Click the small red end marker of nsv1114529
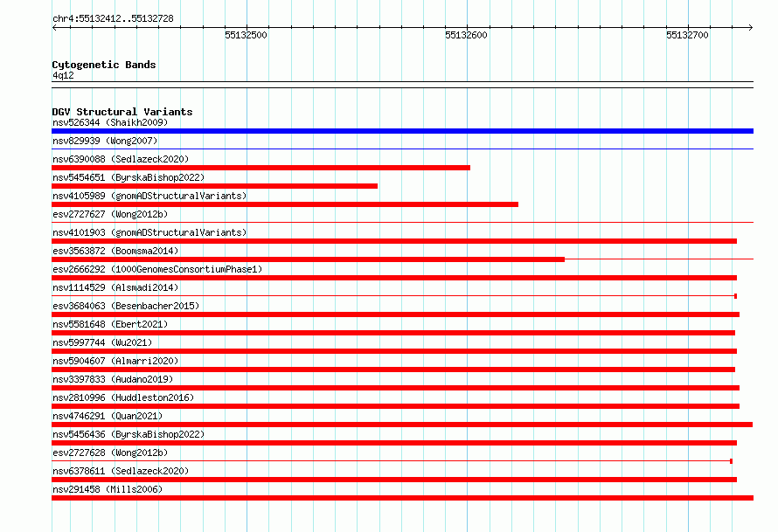The image size is (778, 532). (x=735, y=296)
